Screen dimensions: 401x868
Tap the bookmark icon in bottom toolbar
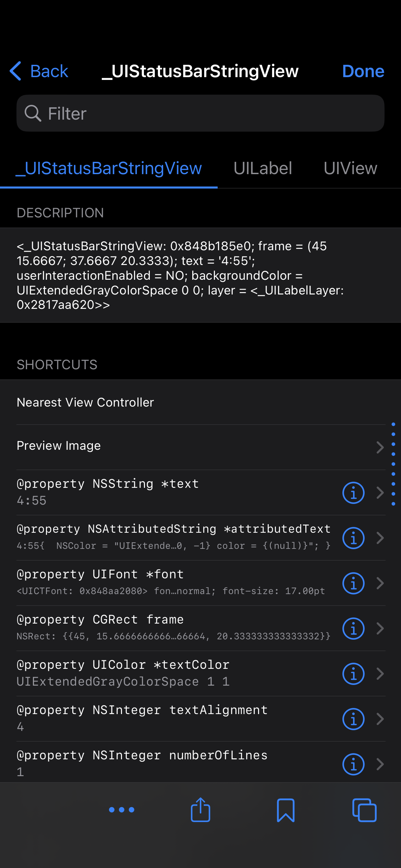point(285,810)
